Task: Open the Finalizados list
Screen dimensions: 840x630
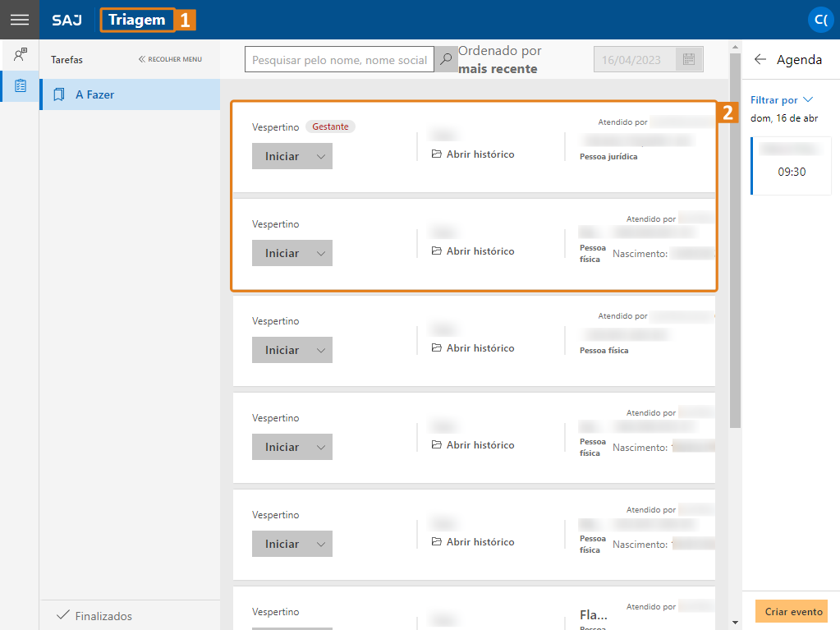Action: (131, 615)
